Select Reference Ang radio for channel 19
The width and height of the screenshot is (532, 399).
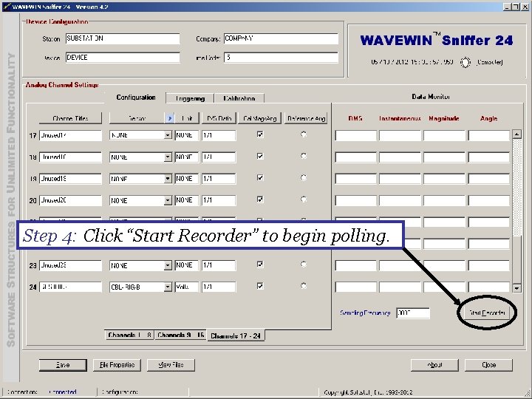point(304,178)
